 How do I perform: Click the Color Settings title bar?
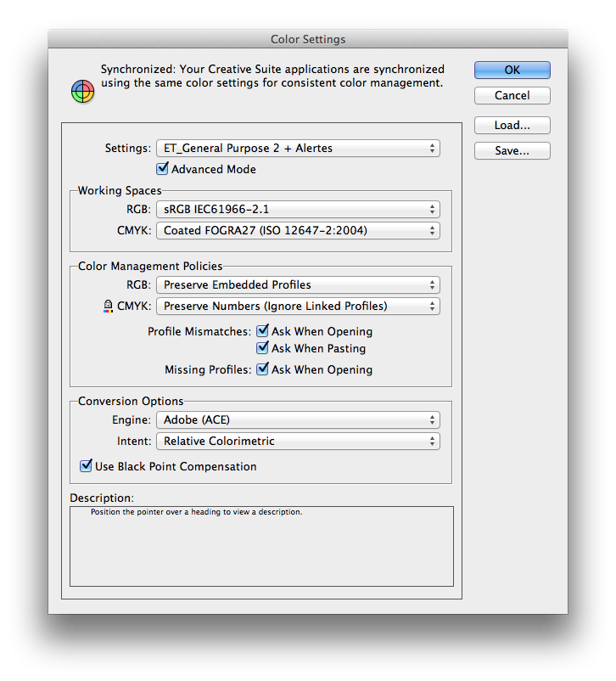[x=307, y=39]
